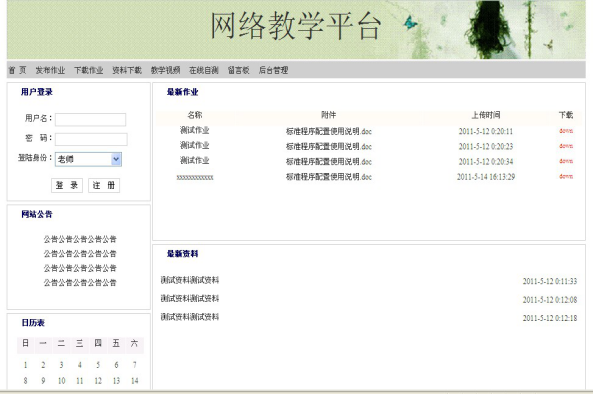This screenshot has width=593, height=394.
Task: Go to 发布作业 in navigation bar
Action: click(x=50, y=70)
